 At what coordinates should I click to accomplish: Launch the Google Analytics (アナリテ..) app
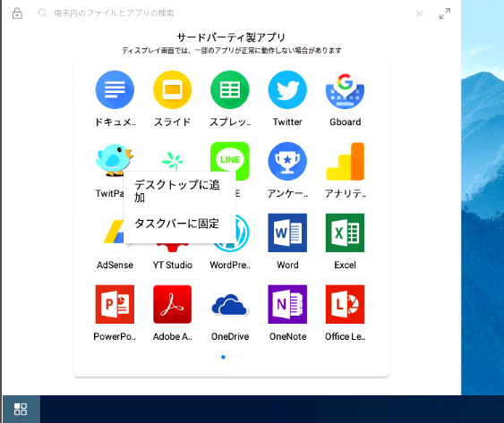(x=345, y=161)
